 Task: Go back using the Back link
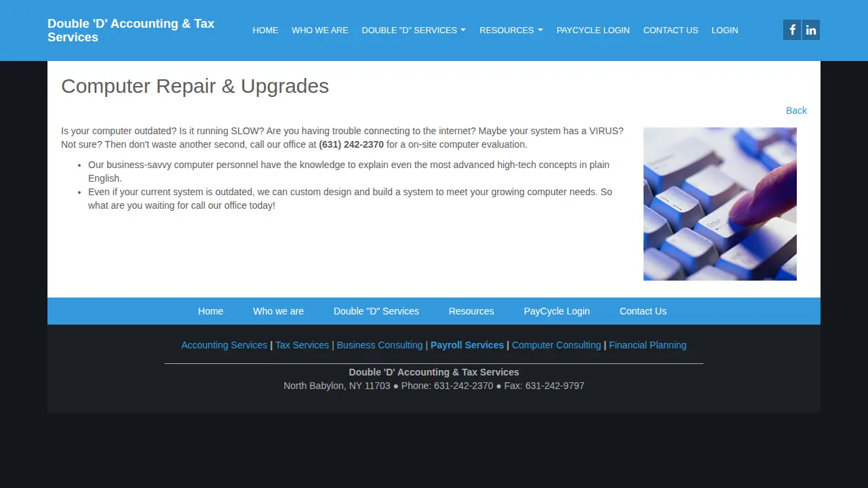pos(796,110)
